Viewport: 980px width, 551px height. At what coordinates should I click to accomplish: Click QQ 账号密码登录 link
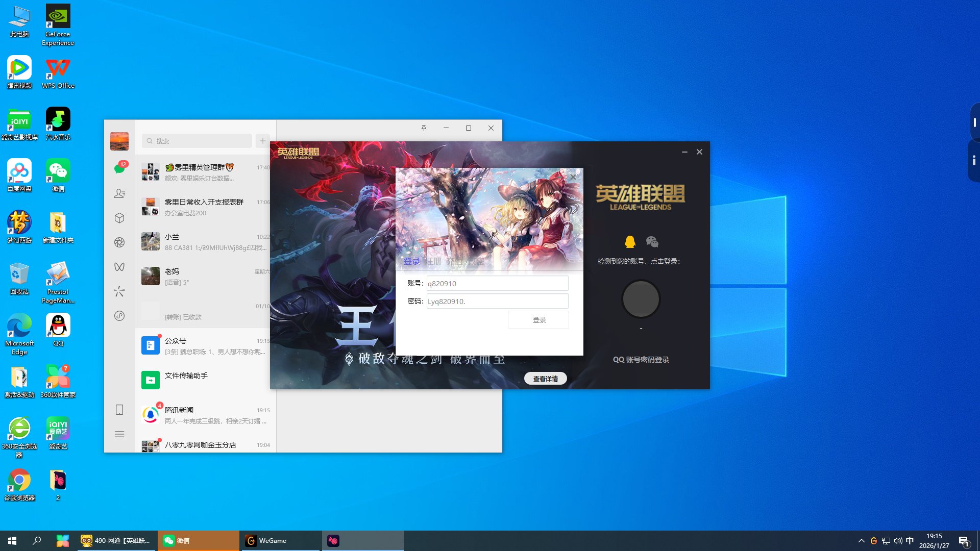(641, 360)
